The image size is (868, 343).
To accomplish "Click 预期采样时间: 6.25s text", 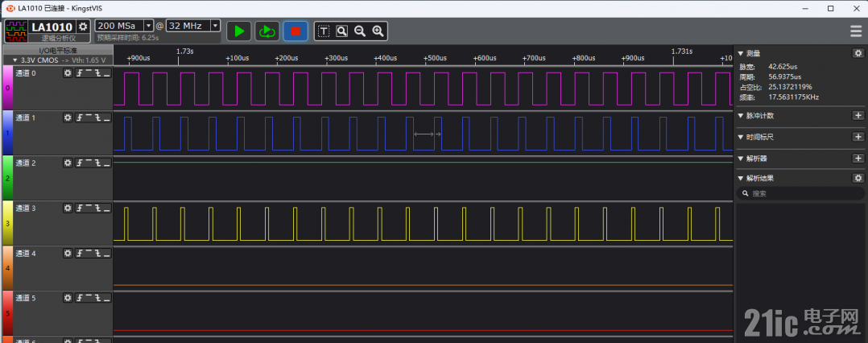I will (x=128, y=38).
